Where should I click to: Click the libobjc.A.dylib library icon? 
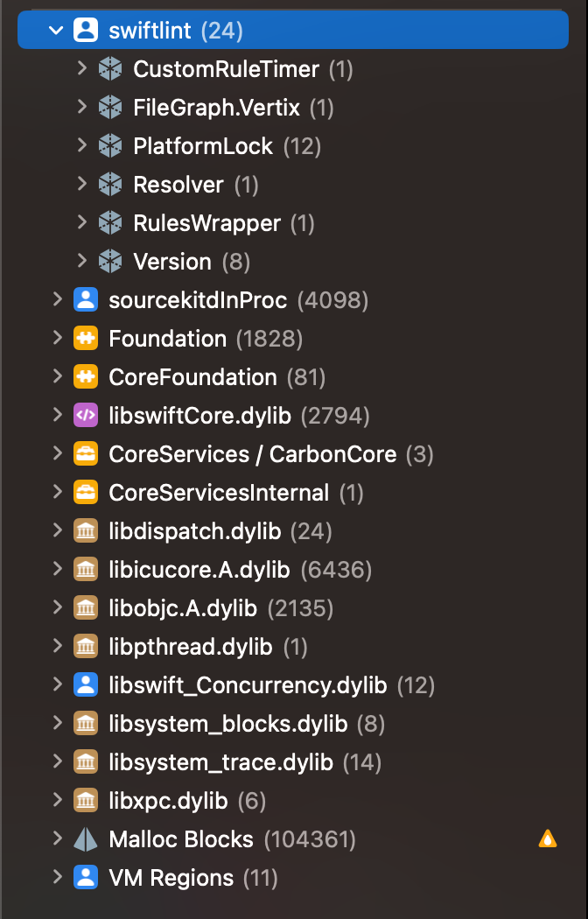click(86, 607)
